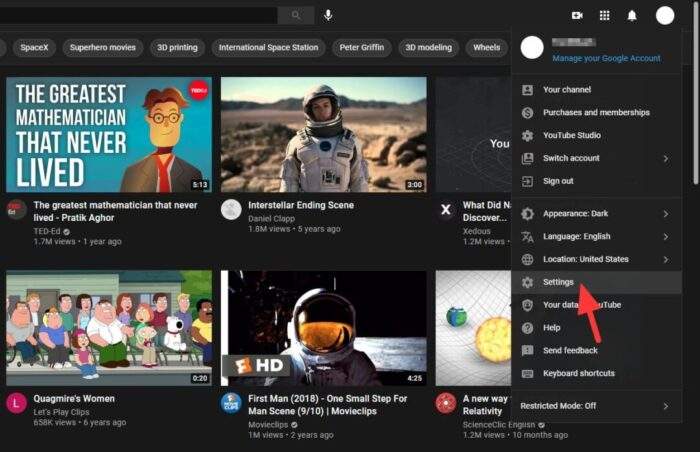The height and width of the screenshot is (452, 700).
Task: Open the YouTube apps grid icon
Action: tap(604, 16)
